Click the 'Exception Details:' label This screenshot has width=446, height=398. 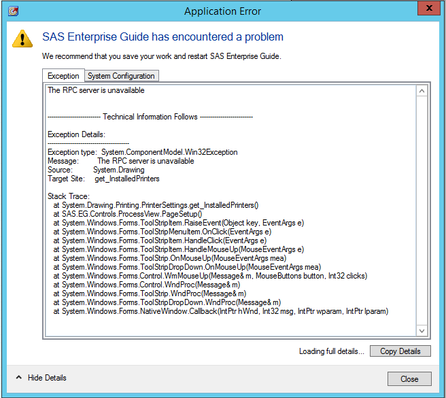click(76, 134)
